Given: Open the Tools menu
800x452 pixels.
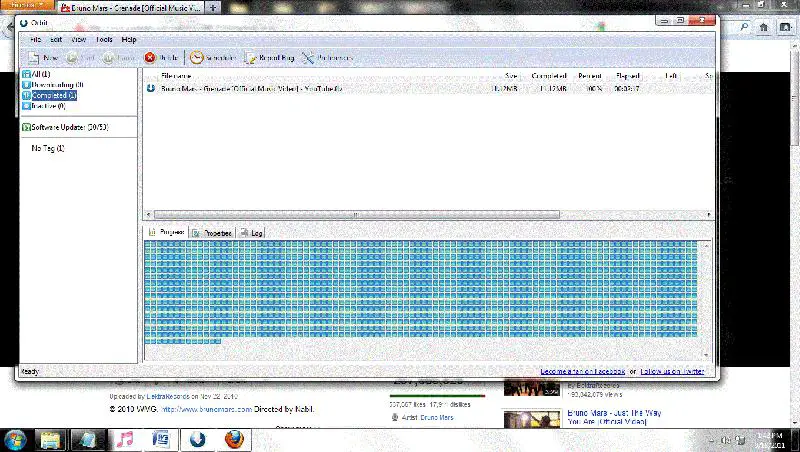Looking at the screenshot, I should [104, 39].
